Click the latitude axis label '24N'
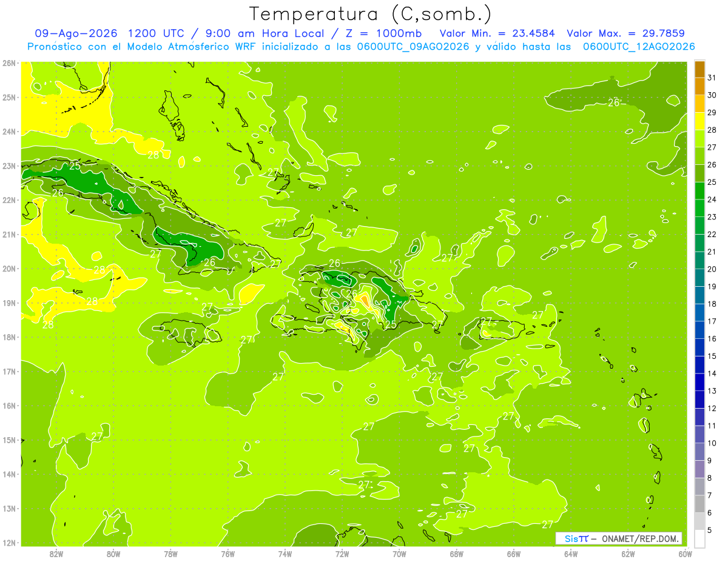The width and height of the screenshot is (728, 562). tap(9, 132)
